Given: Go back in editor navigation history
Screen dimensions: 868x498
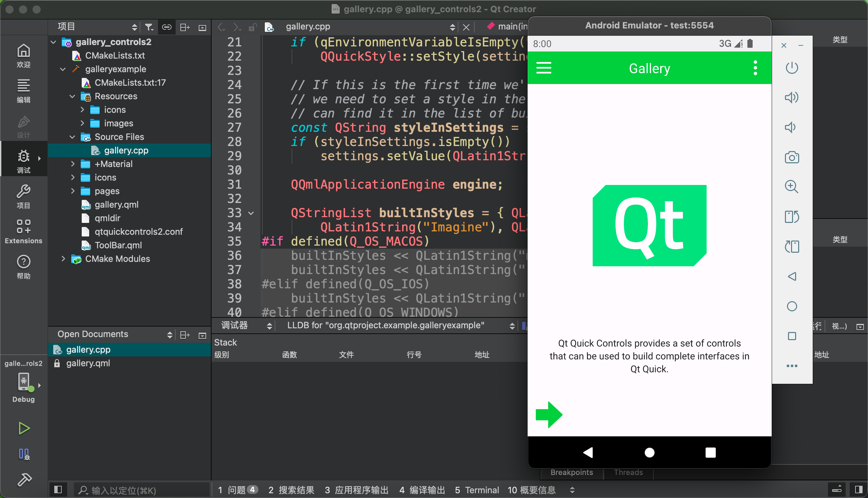Looking at the screenshot, I should click(x=221, y=27).
